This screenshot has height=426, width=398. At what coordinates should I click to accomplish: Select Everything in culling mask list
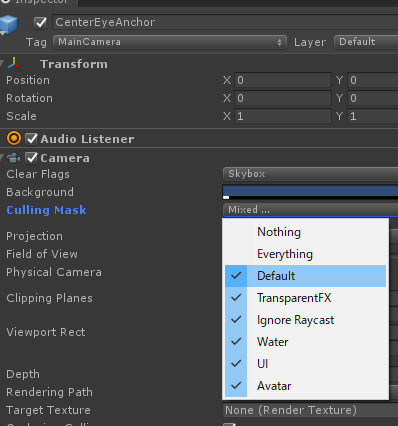[305, 254]
